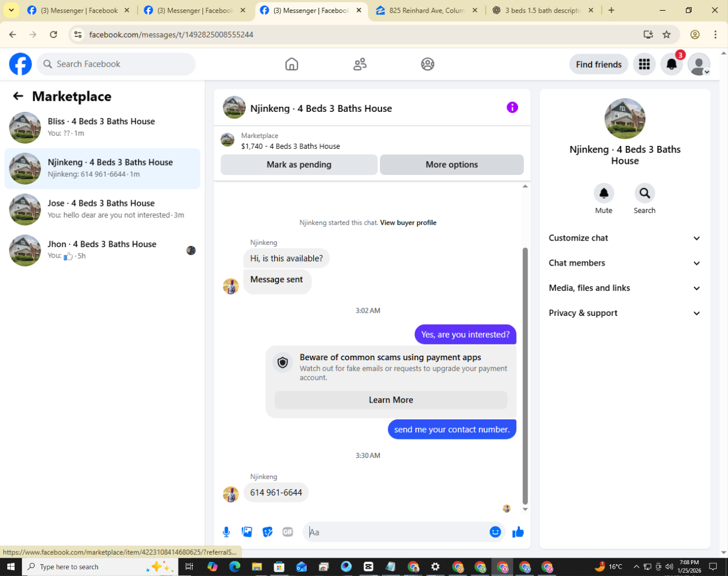This screenshot has width=728, height=576.
Task: Record a voice clip with the microphone icon
Action: [x=226, y=532]
